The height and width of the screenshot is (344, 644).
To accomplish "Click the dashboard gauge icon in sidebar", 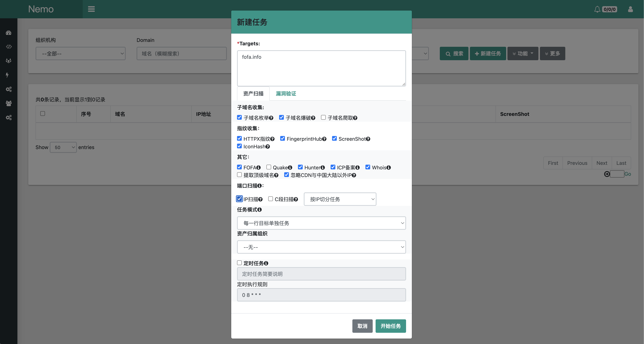I will [9, 33].
